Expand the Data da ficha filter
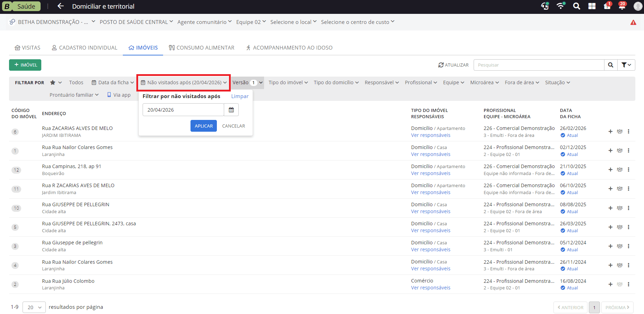 click(113, 82)
